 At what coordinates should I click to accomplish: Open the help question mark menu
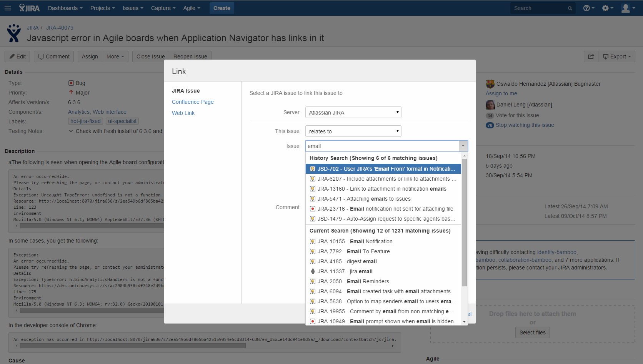click(588, 8)
